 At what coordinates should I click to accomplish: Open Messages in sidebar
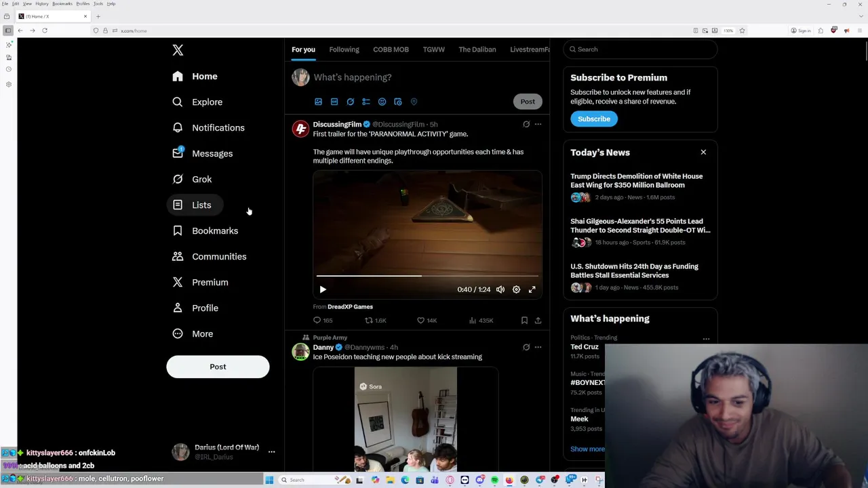tap(202, 154)
